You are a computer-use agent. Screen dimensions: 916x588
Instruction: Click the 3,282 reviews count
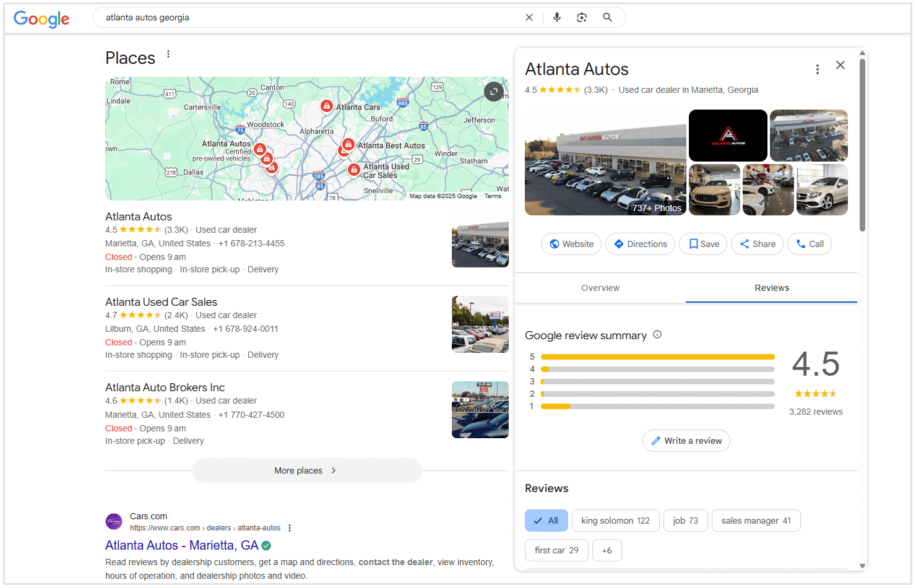point(816,412)
